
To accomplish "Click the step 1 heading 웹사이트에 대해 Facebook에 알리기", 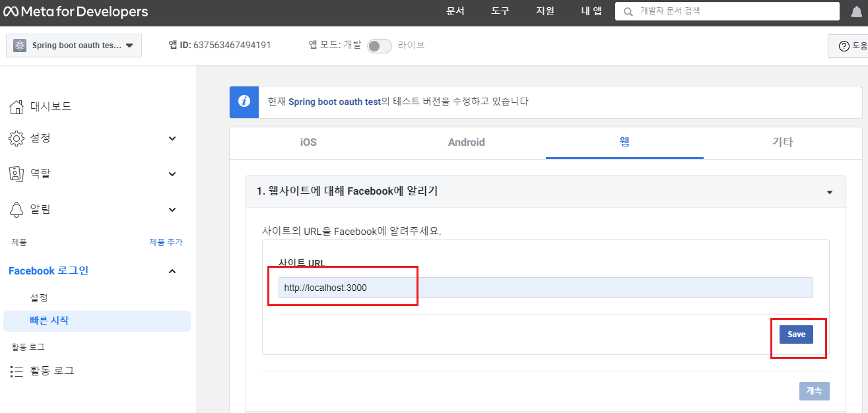I will 347,191.
